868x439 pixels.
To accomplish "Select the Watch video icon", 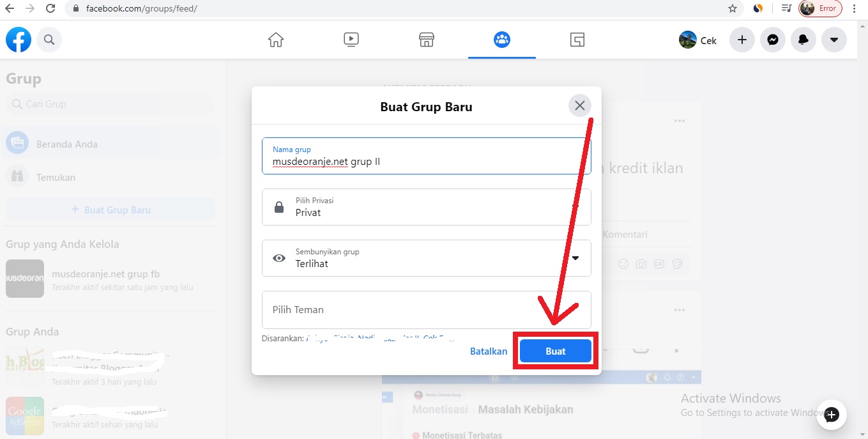I will [x=351, y=39].
